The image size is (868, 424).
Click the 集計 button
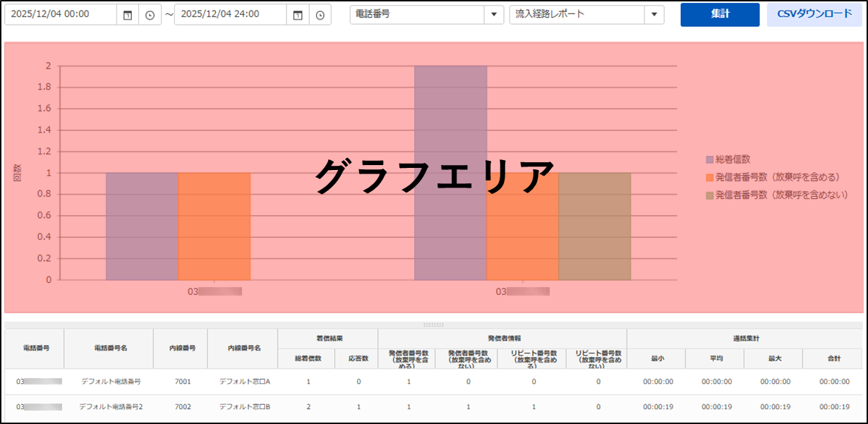pyautogui.click(x=720, y=14)
